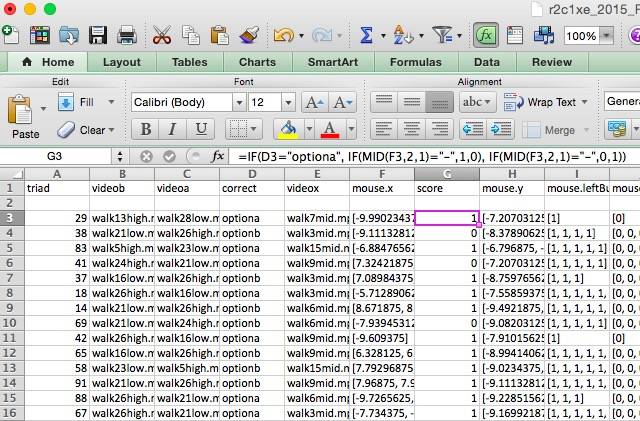Toggle bold formatting
Viewport: 640px width, 421px height.
pyautogui.click(x=145, y=130)
